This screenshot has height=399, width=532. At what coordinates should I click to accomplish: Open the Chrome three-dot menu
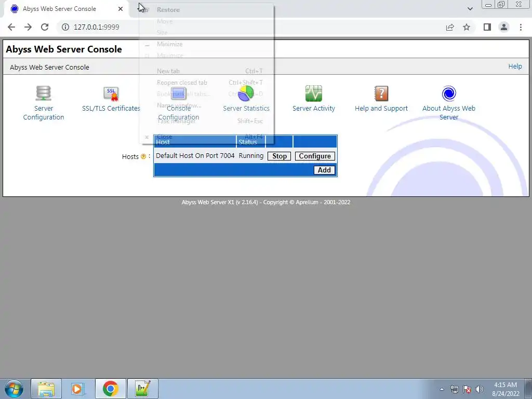(521, 27)
